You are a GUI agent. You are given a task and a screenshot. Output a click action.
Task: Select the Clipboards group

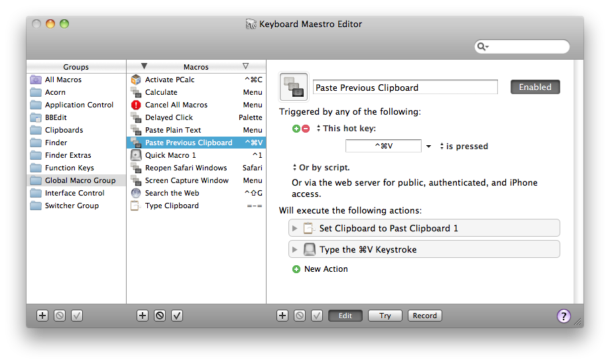76,130
